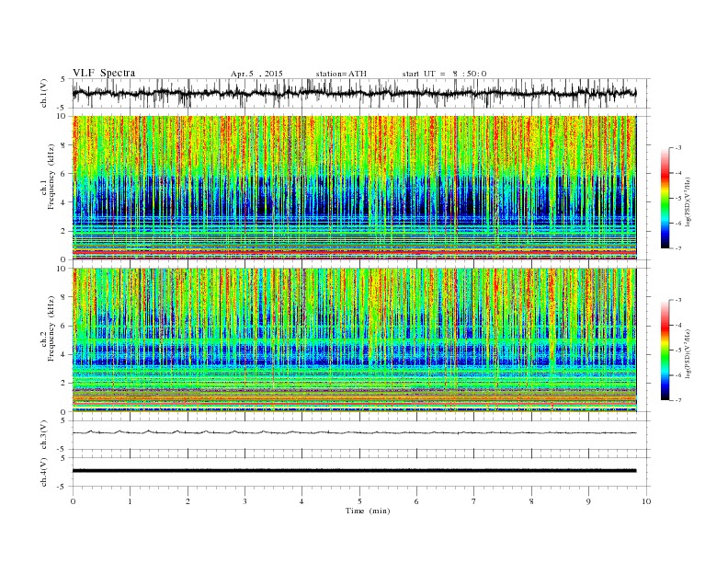
Task: Select the "start UT = 8 :50: 0" text
Action: click(x=444, y=74)
